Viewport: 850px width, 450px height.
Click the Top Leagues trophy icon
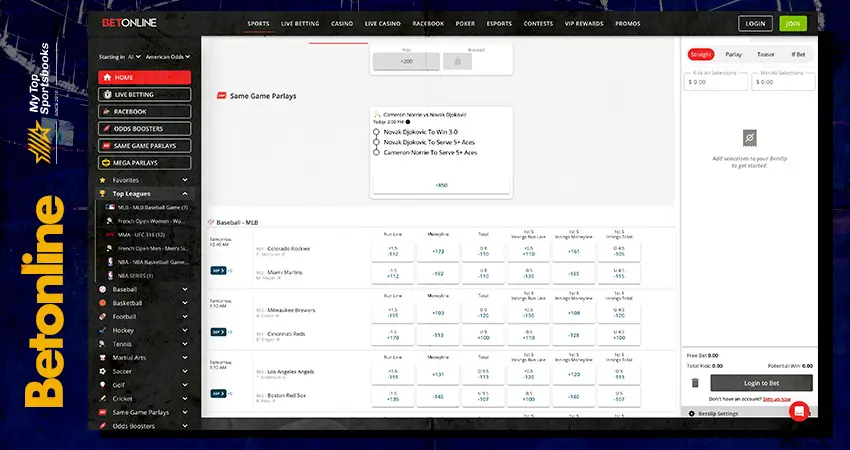point(102,194)
